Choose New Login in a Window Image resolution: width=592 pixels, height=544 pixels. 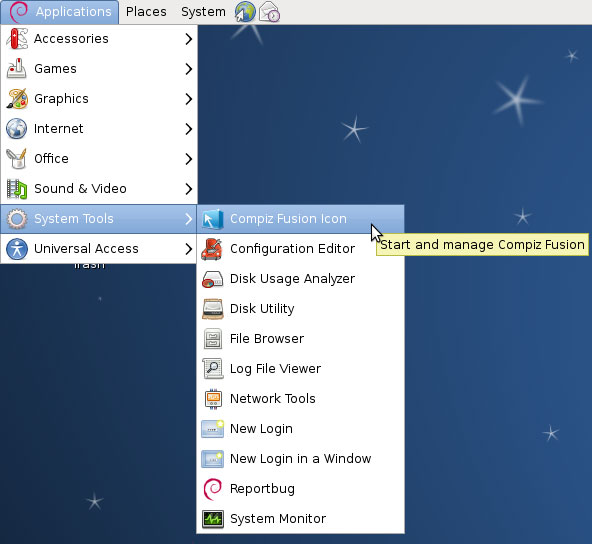coord(301,459)
